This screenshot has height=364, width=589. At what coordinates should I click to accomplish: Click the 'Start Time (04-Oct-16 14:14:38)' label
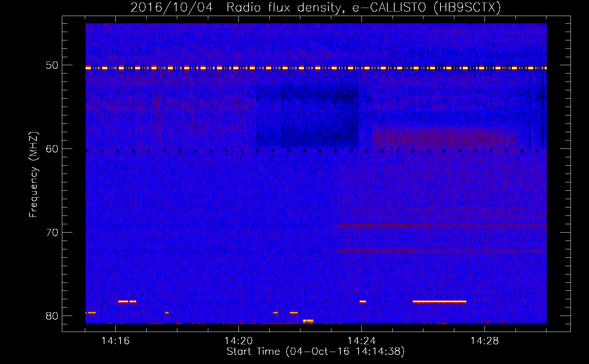316,352
